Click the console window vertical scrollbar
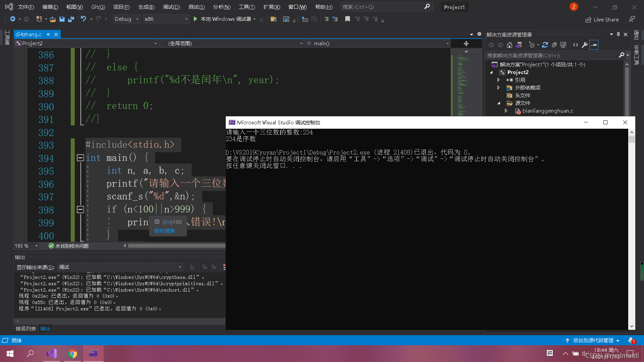 coord(632,228)
